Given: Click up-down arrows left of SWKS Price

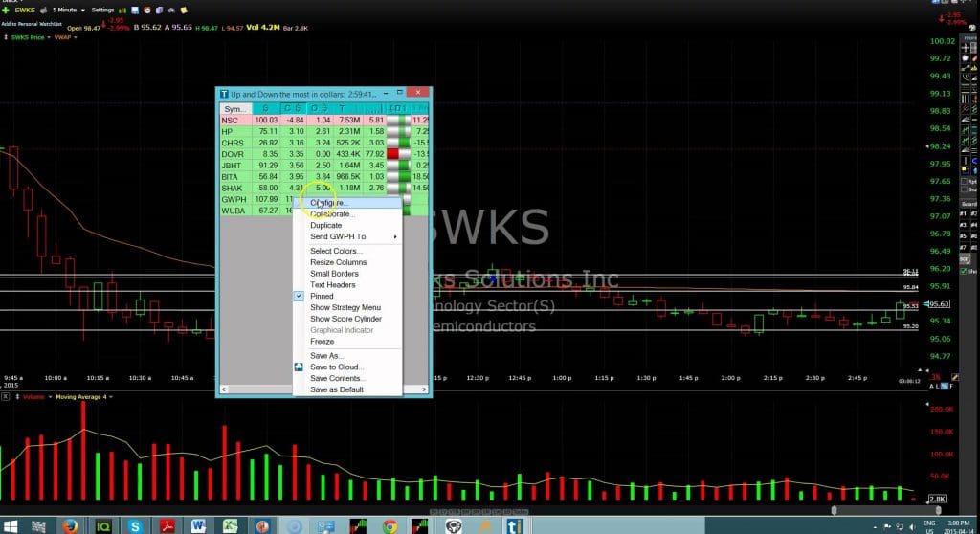Looking at the screenshot, I should click(x=6, y=37).
